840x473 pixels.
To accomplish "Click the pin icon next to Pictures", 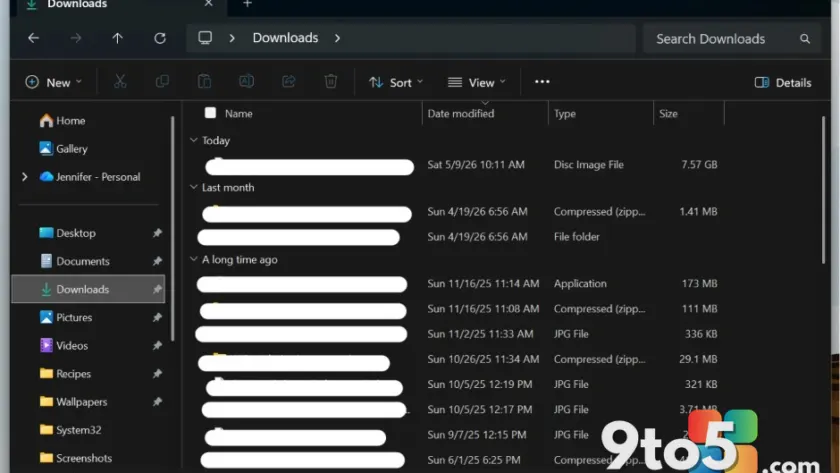I will [x=157, y=317].
